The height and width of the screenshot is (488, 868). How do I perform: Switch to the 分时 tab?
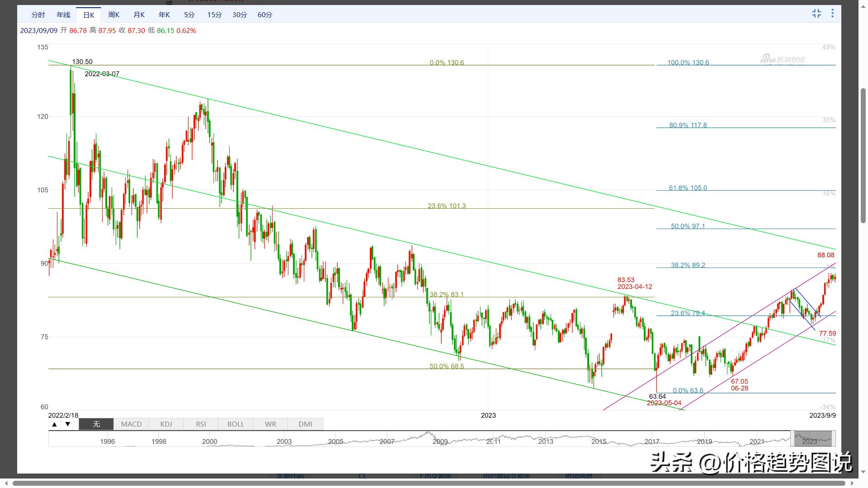pyautogui.click(x=38, y=15)
